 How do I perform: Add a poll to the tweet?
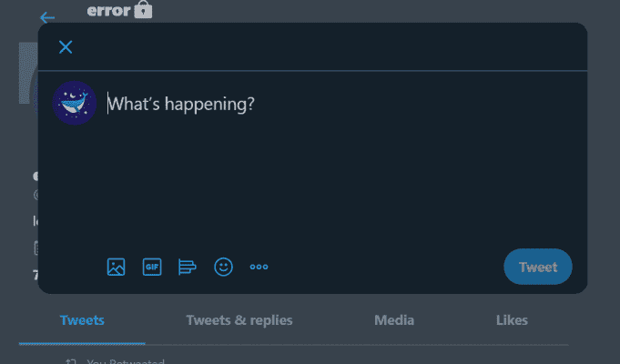point(188,268)
